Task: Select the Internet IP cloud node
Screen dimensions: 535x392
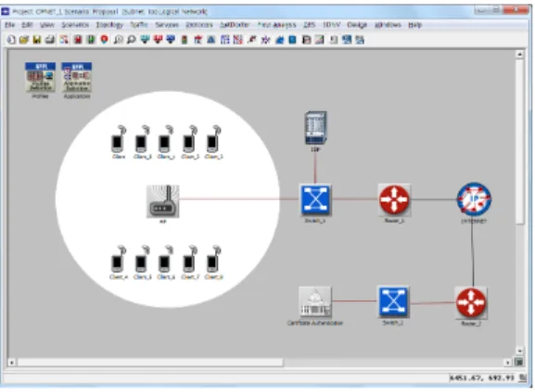Action: click(x=474, y=199)
